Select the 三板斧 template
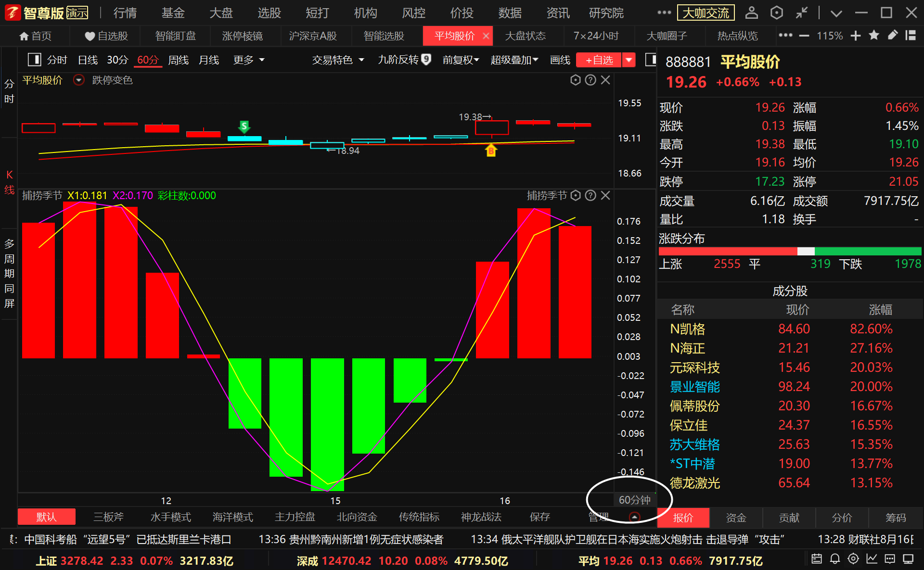 coord(108,517)
